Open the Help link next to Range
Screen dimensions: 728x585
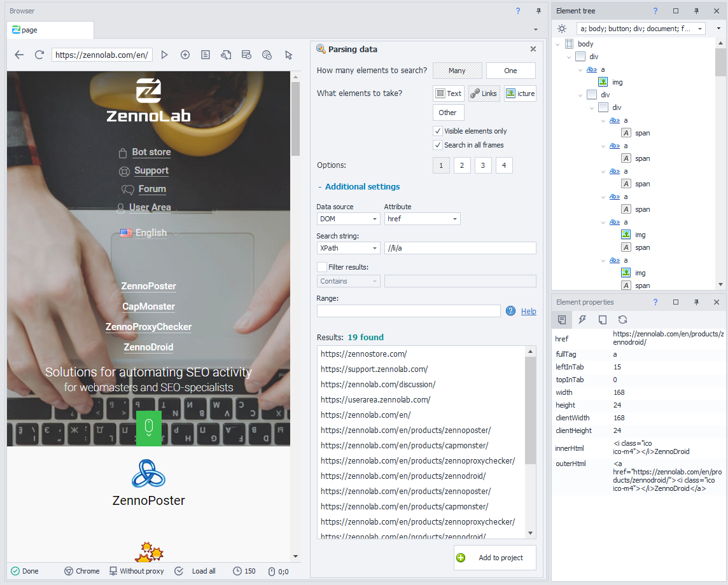[528, 311]
